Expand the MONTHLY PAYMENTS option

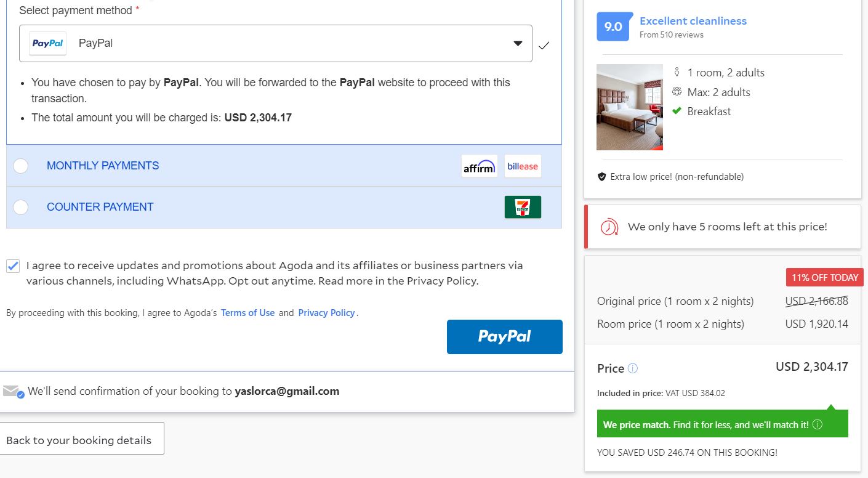(103, 166)
